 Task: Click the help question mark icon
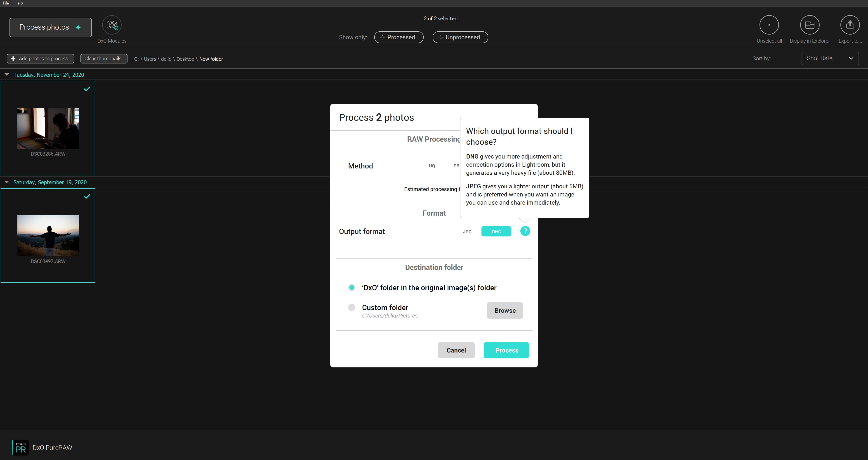(524, 231)
